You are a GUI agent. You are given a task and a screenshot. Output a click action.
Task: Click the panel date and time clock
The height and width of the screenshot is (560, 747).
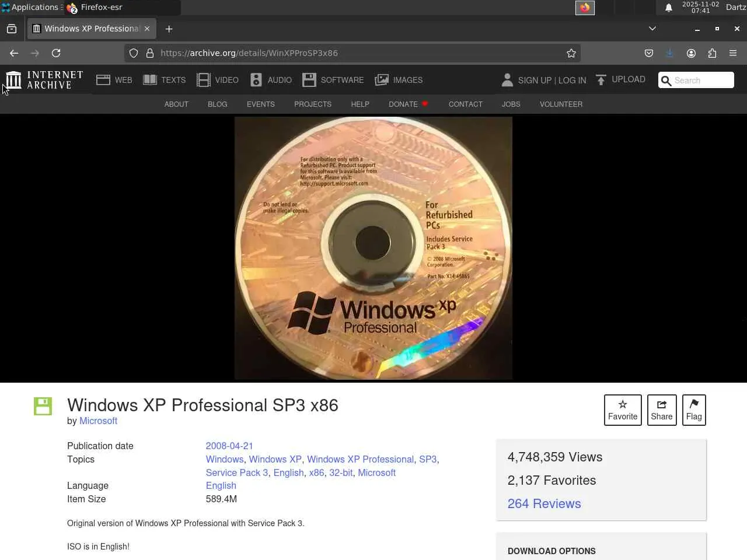[x=700, y=8]
